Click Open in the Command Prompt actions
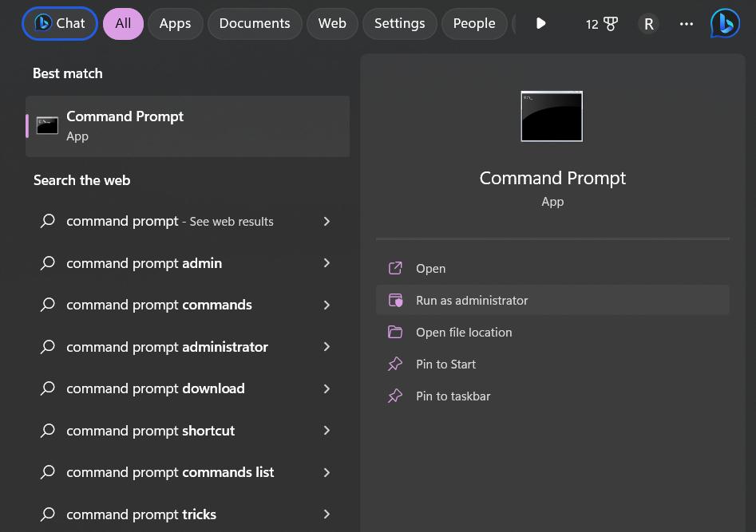This screenshot has width=756, height=532. pos(552,269)
